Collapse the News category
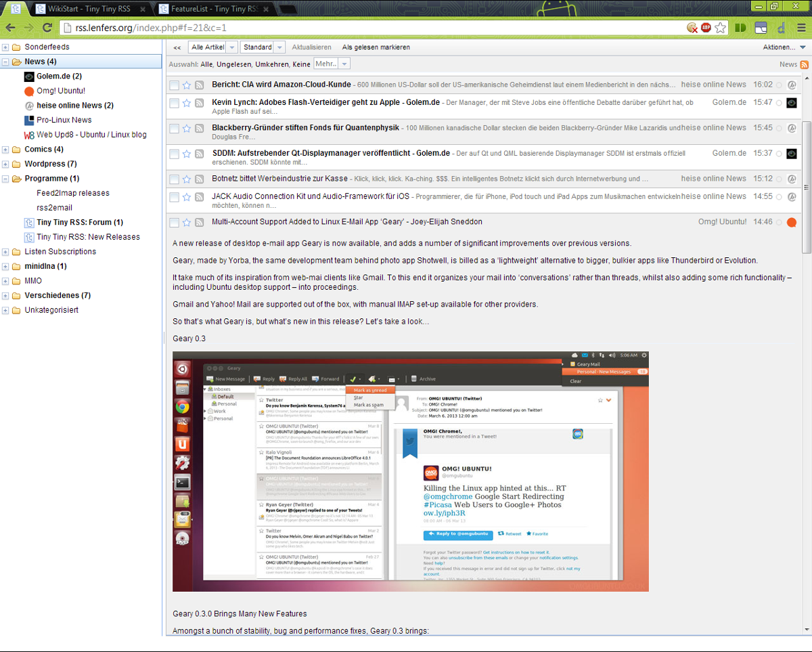Screen dimensions: 812x652 5,62
